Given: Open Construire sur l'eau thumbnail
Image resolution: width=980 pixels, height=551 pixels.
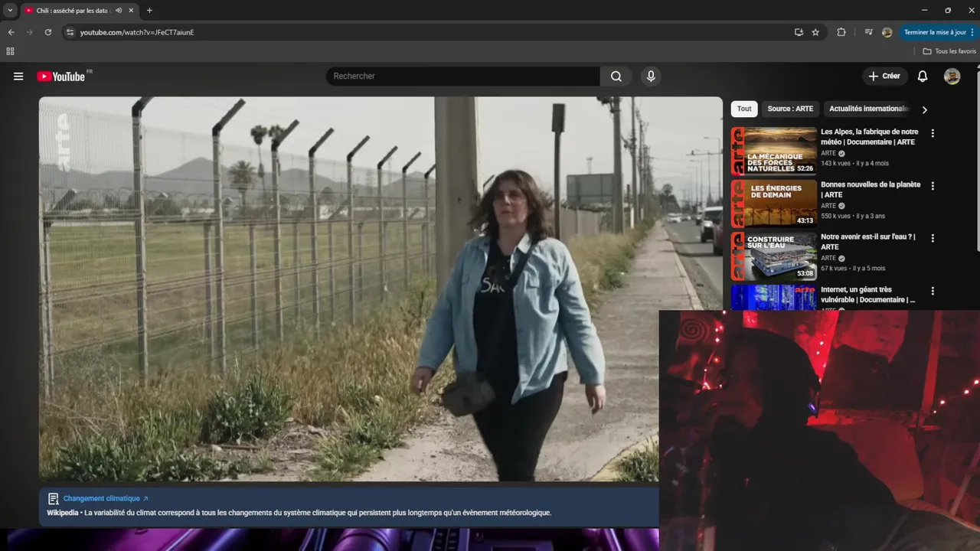Looking at the screenshot, I should click(x=774, y=256).
